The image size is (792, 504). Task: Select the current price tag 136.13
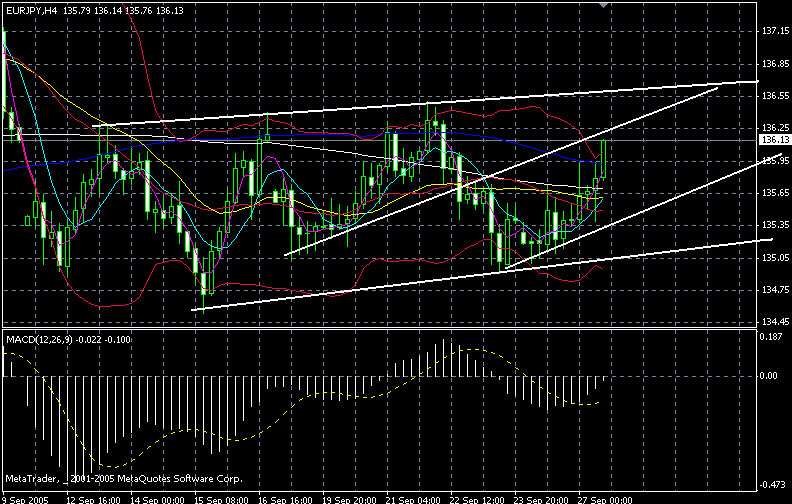[775, 140]
